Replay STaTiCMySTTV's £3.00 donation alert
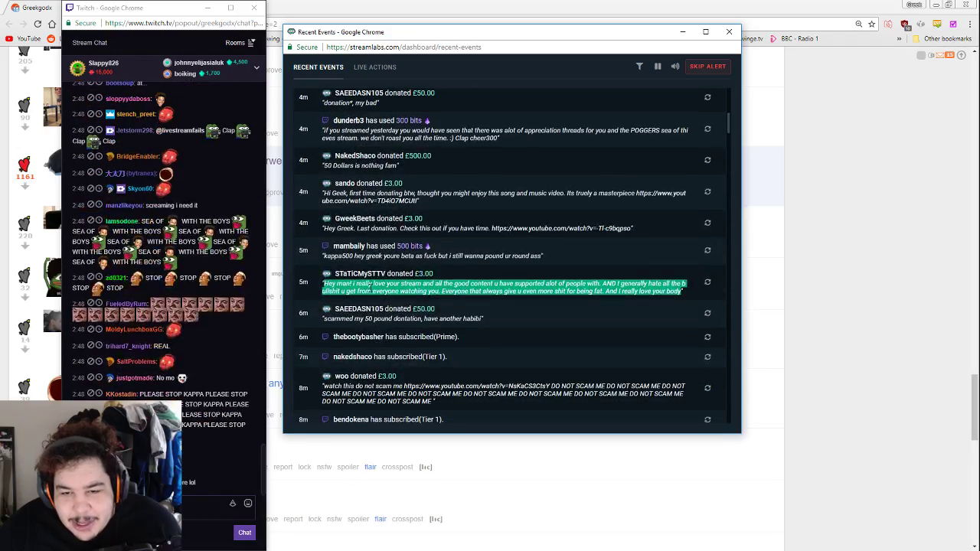Image resolution: width=980 pixels, height=551 pixels. [x=707, y=282]
